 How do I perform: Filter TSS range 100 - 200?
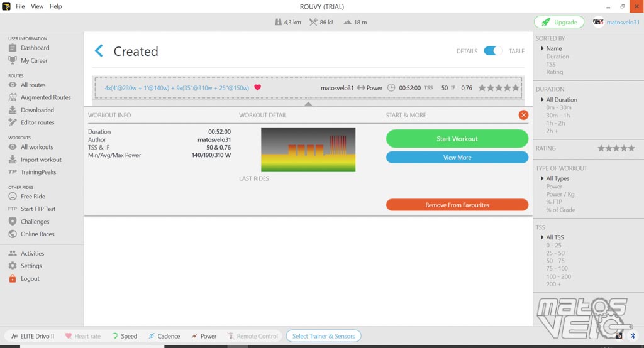click(x=558, y=276)
